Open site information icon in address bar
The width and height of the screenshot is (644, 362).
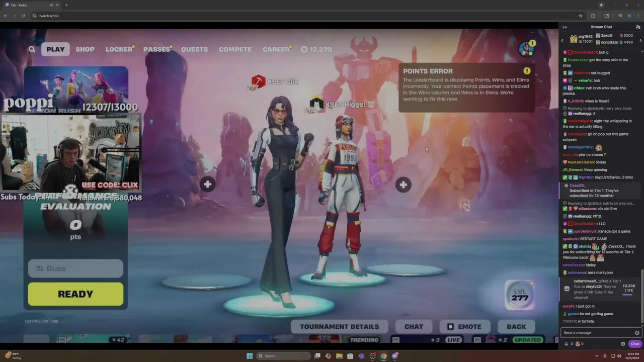35,16
